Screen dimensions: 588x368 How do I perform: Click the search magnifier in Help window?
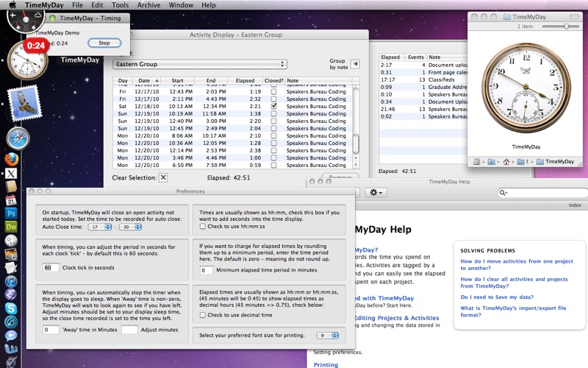[x=503, y=193]
